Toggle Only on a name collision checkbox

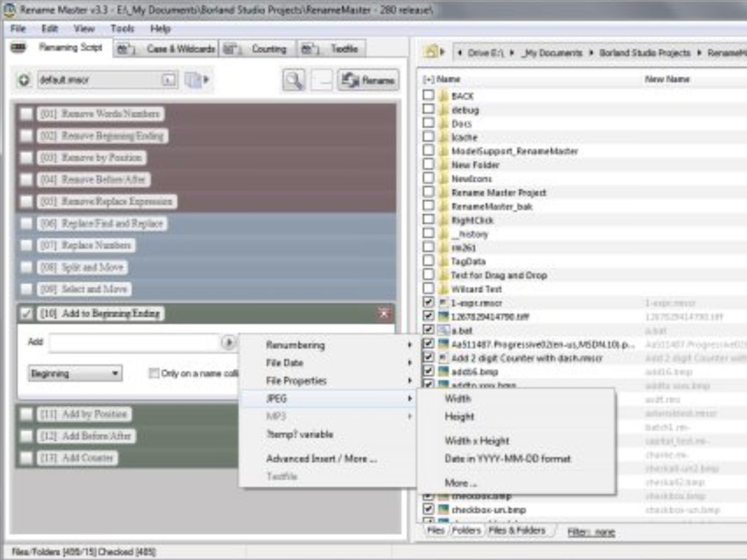tap(154, 373)
